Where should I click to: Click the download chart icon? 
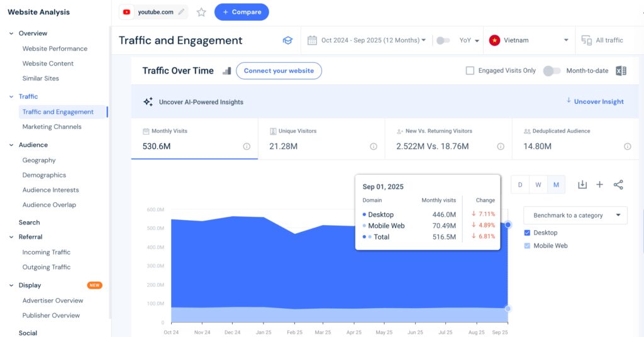point(582,184)
